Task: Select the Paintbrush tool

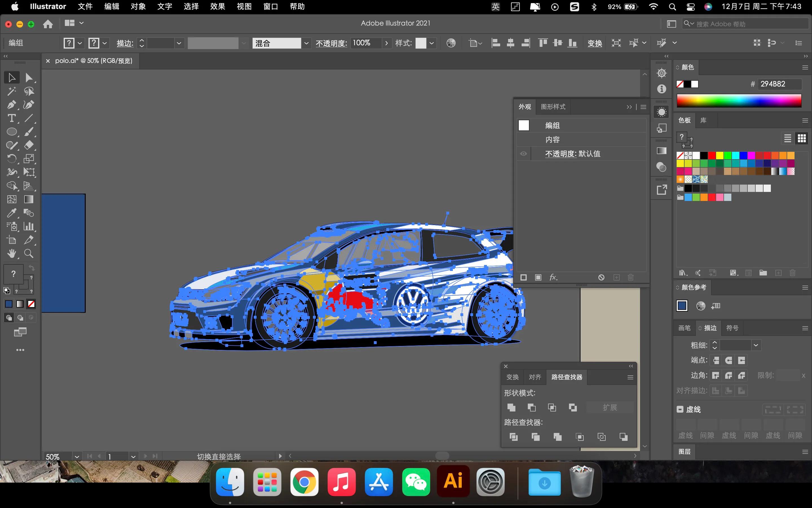Action: point(29,132)
